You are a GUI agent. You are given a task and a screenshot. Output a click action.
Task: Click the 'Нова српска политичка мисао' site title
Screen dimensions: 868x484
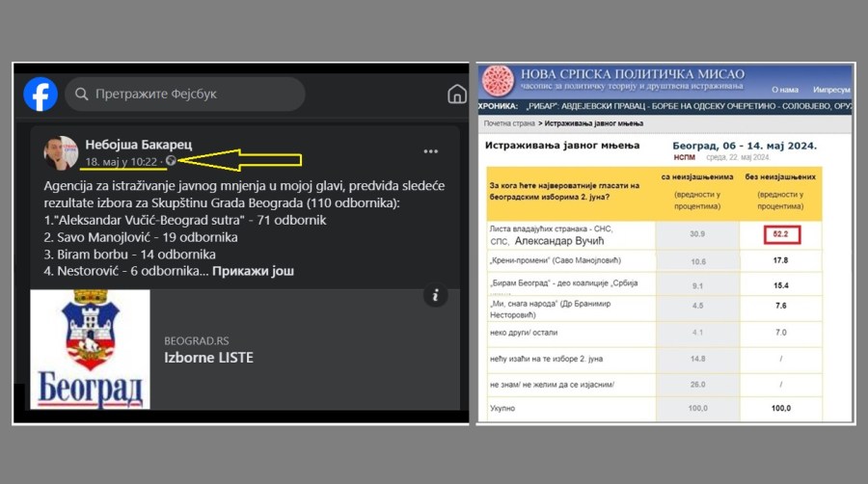click(x=632, y=74)
